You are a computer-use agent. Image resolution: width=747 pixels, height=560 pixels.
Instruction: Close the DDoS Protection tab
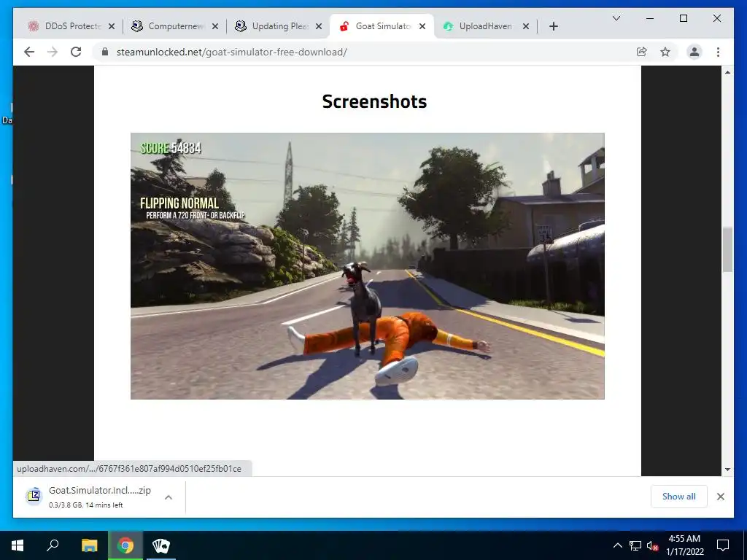click(112, 26)
